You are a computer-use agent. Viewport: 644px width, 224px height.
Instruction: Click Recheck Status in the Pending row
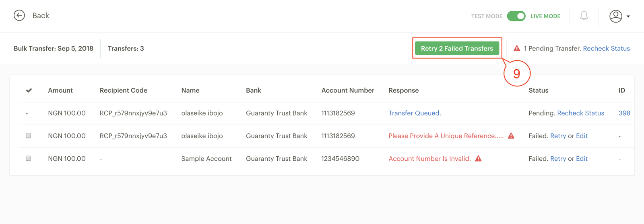(580, 113)
